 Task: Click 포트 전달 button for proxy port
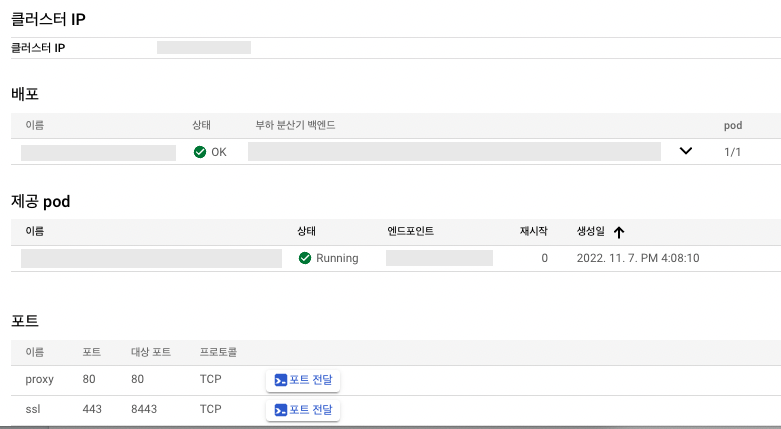(303, 380)
